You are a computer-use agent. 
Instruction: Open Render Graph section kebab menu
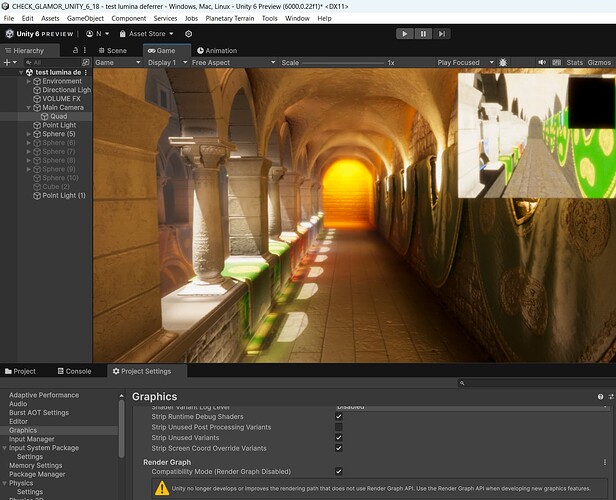(605, 462)
